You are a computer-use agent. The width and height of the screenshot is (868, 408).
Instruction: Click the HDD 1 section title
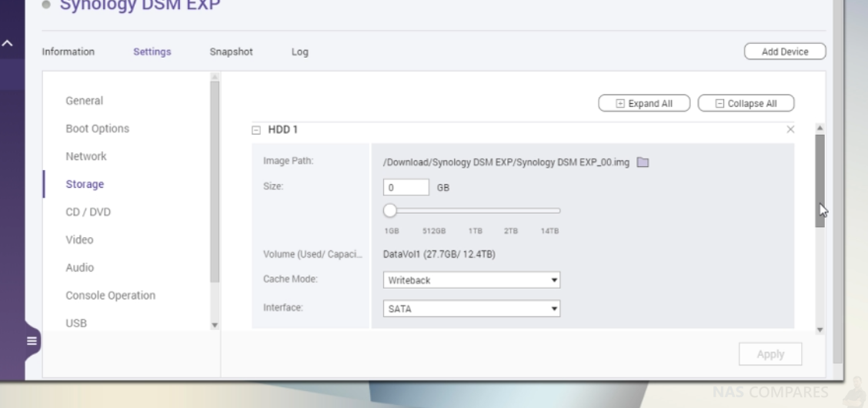tap(283, 129)
